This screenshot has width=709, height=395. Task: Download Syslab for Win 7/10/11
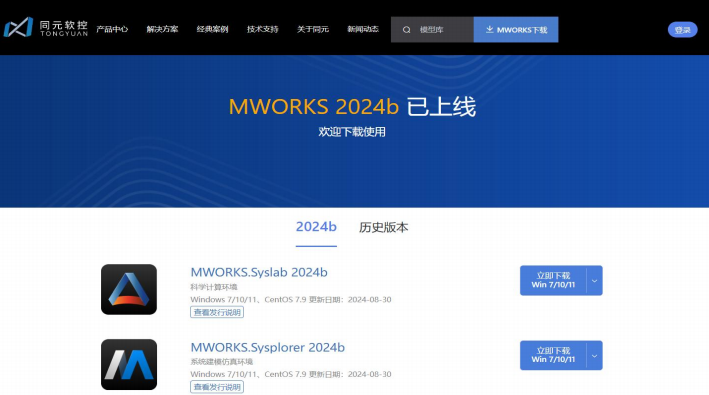(x=553, y=280)
